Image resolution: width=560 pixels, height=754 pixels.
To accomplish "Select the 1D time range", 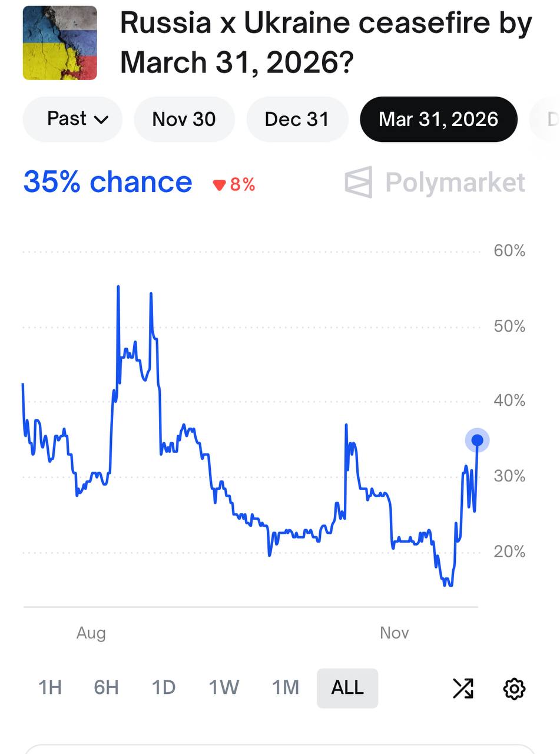I will point(164,688).
